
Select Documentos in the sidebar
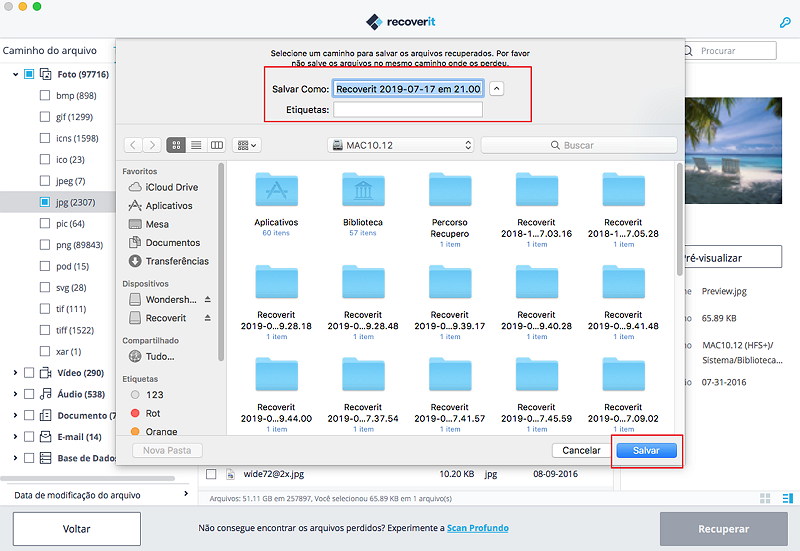164,242
